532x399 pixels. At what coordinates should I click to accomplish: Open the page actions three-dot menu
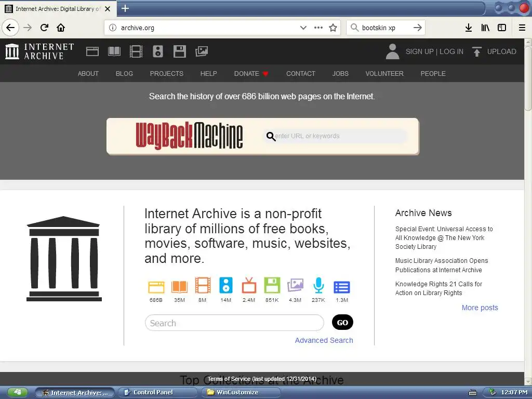[x=318, y=28]
